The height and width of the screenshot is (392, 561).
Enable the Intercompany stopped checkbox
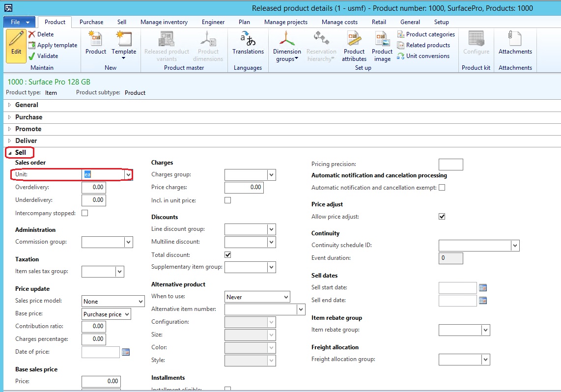(x=85, y=213)
